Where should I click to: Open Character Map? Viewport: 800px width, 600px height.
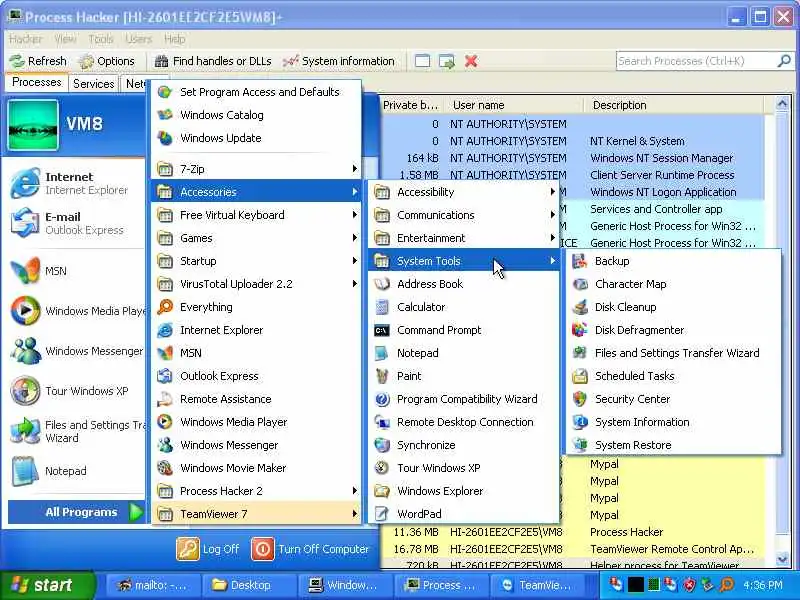[x=673, y=284]
